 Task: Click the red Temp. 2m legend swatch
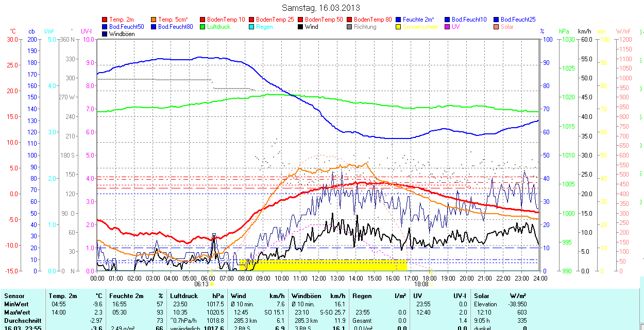(105, 20)
